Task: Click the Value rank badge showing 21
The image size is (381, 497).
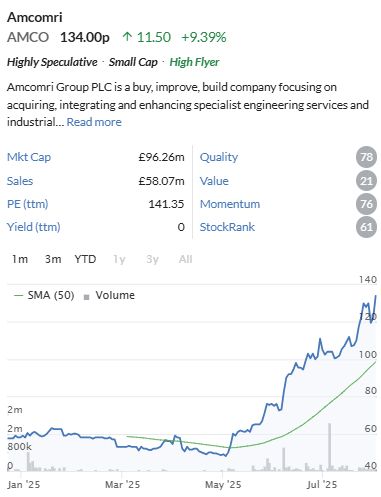Action: pos(366,181)
